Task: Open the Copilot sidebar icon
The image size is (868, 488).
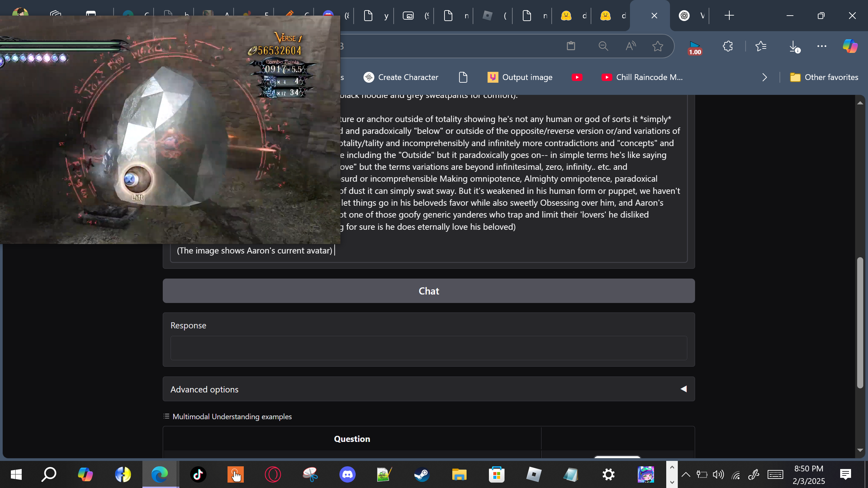Action: [x=850, y=46]
